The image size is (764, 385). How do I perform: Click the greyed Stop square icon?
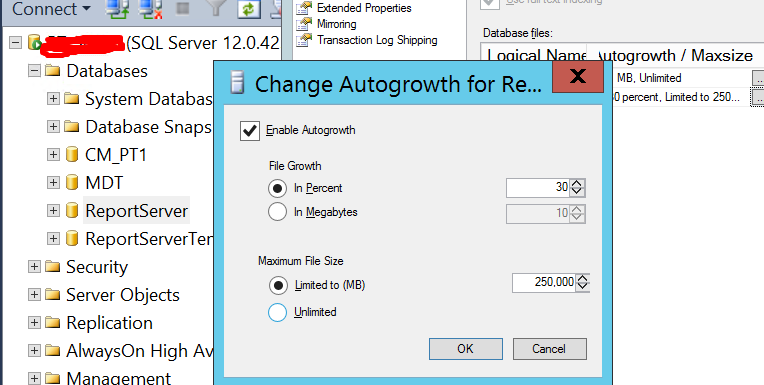182,8
